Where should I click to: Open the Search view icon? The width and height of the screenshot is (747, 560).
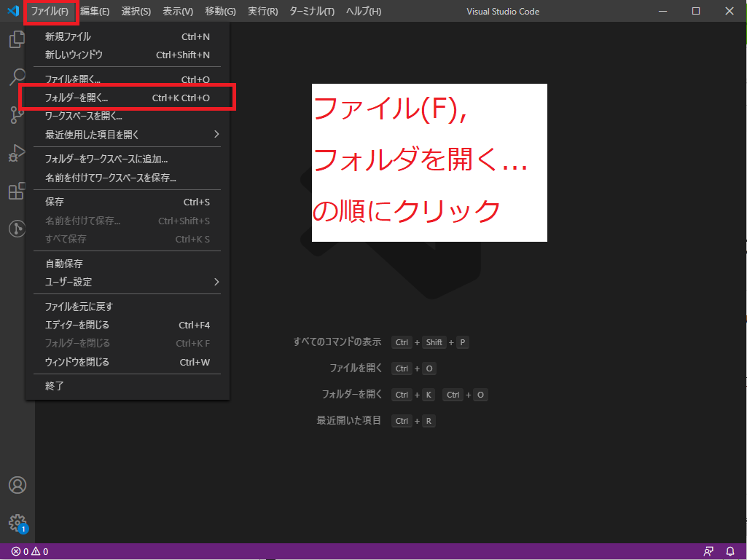pyautogui.click(x=17, y=77)
